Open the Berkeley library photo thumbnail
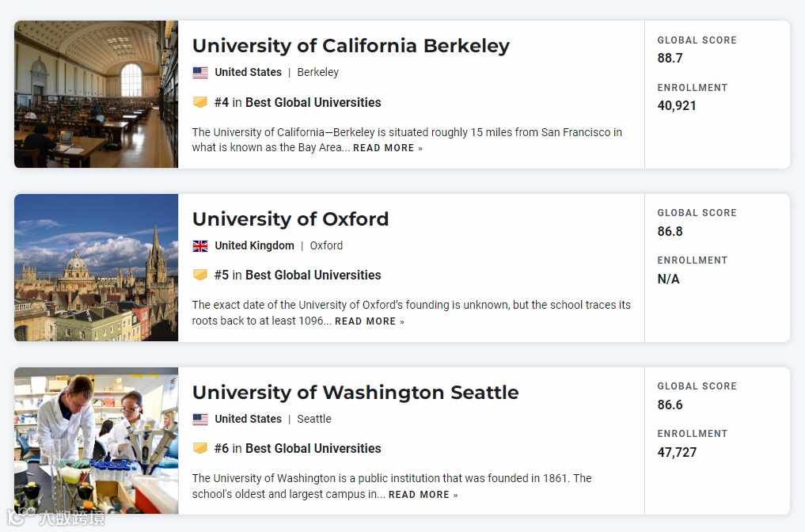This screenshot has height=532, width=805. [96, 94]
